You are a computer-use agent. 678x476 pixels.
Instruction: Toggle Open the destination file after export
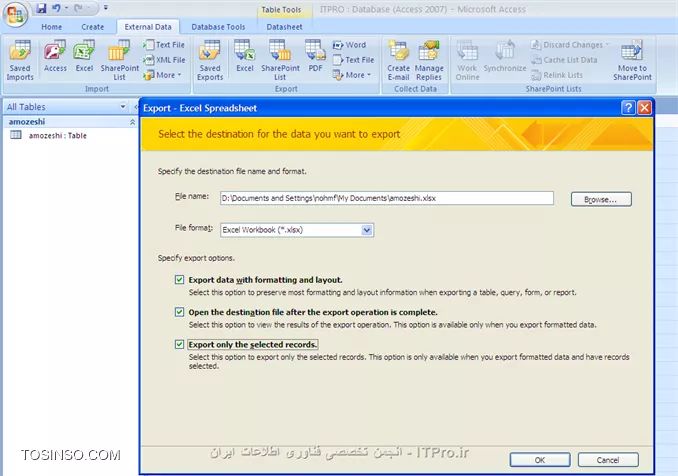point(179,312)
